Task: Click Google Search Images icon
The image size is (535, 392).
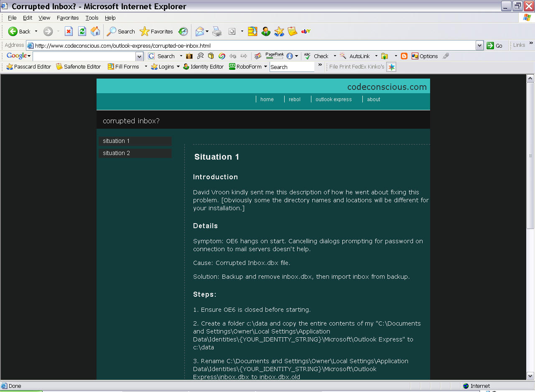Action: [189, 56]
